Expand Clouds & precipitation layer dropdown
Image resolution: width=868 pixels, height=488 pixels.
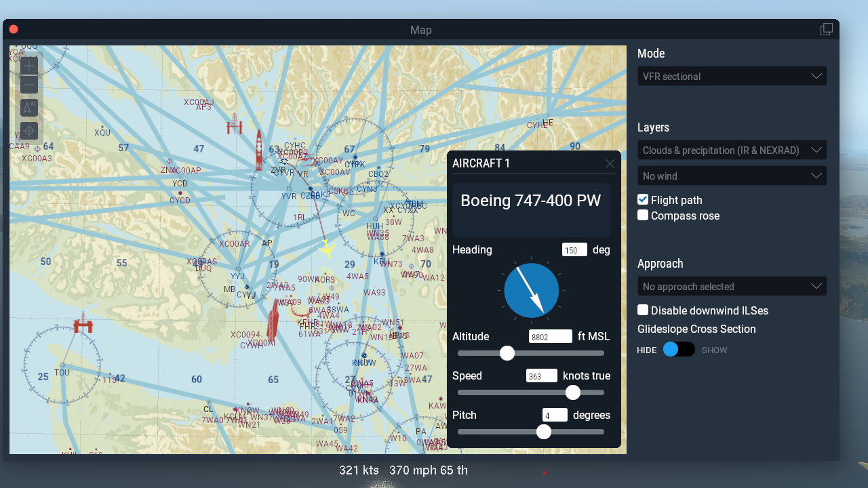pyautogui.click(x=732, y=150)
